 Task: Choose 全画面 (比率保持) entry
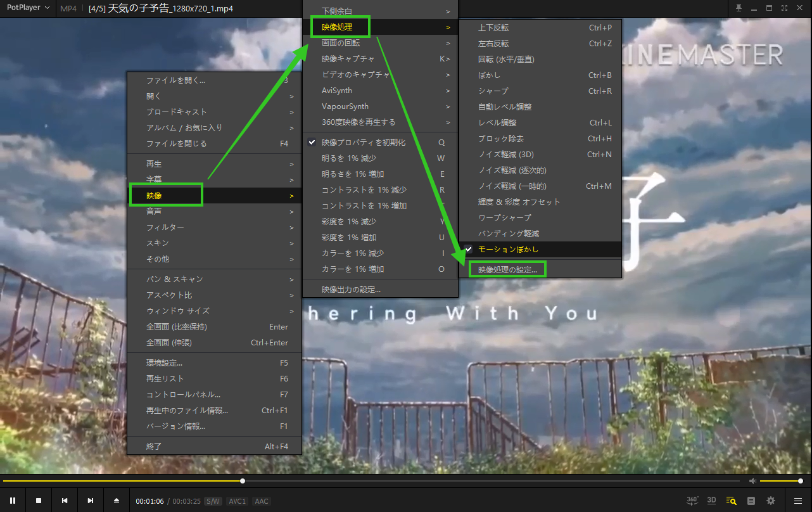(214, 327)
